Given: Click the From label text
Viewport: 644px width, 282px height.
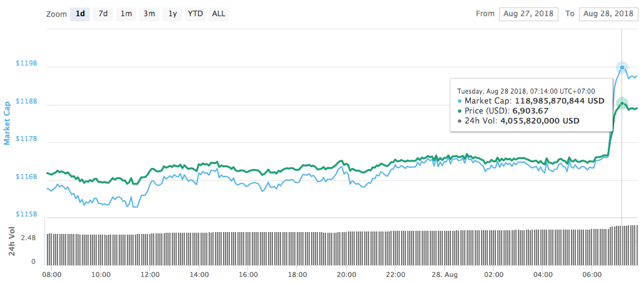Looking at the screenshot, I should (x=485, y=14).
